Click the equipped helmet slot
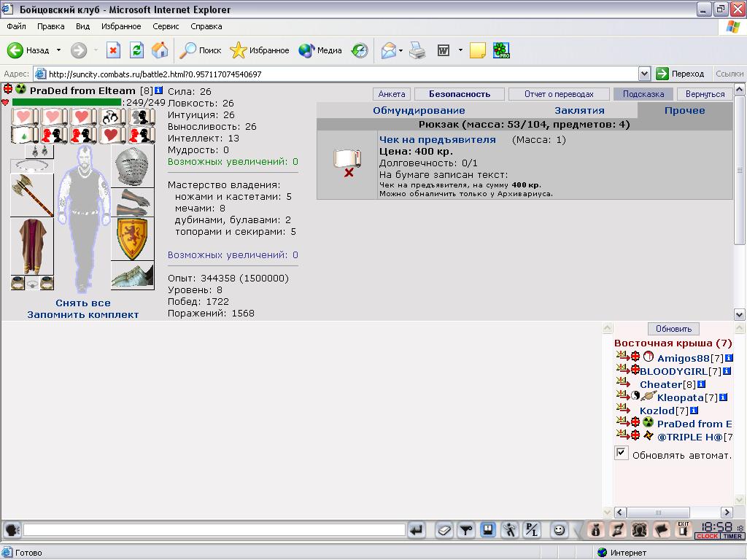This screenshot has width=747, height=560. (133, 166)
